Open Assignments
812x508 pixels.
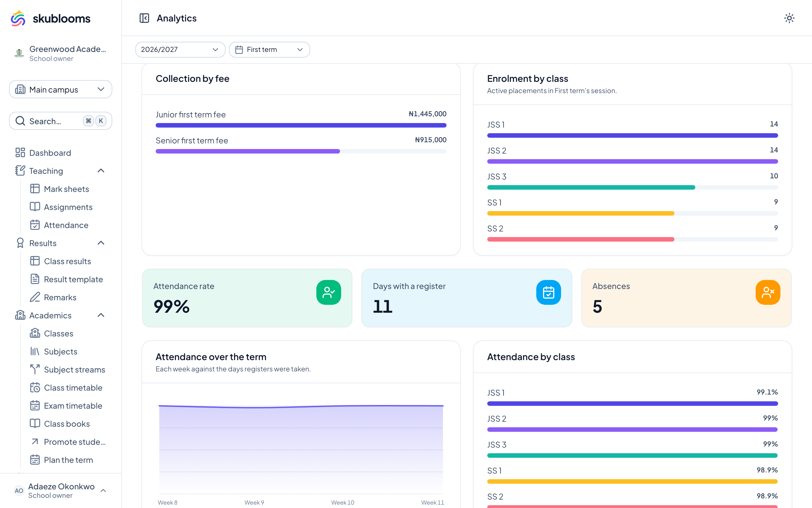coord(68,207)
